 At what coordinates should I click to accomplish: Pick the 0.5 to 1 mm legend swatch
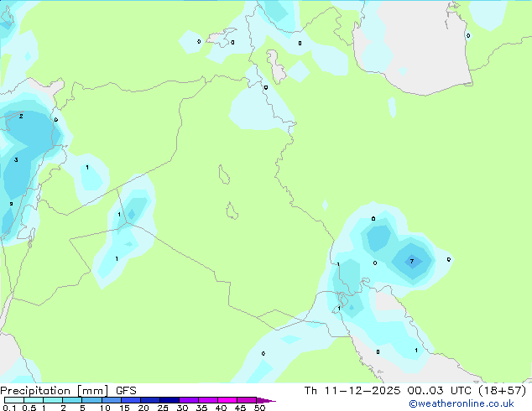[x=34, y=400]
